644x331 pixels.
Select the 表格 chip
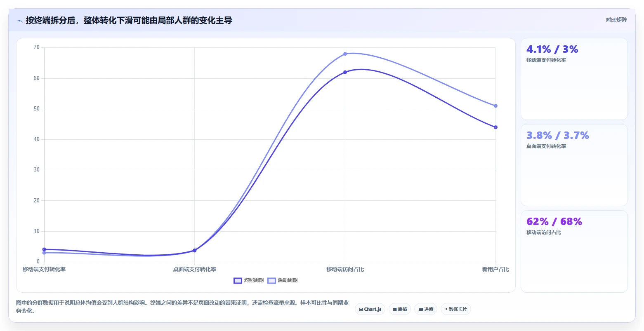click(400, 309)
